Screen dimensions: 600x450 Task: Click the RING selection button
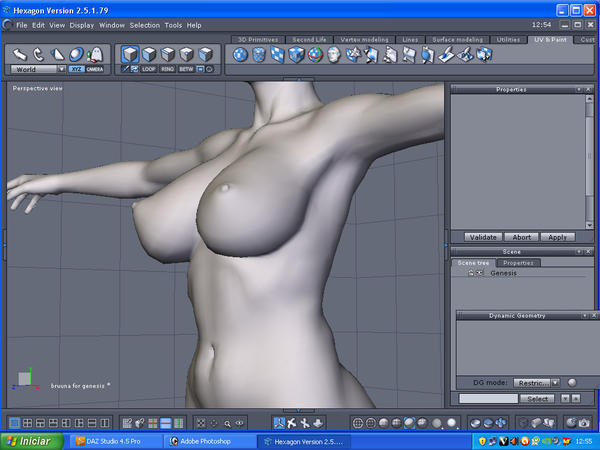point(168,69)
